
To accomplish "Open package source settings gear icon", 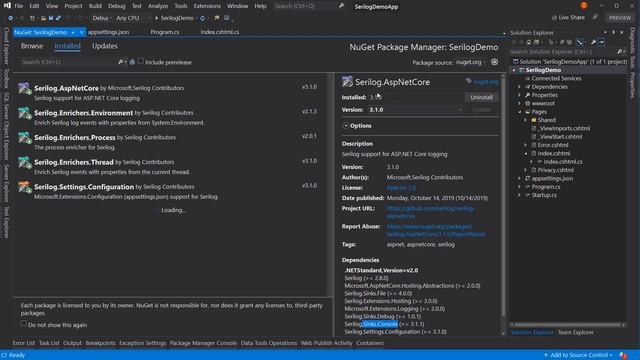I will click(494, 62).
